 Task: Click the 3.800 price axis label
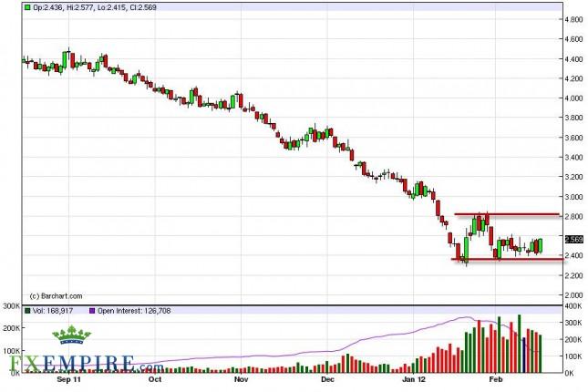573,118
